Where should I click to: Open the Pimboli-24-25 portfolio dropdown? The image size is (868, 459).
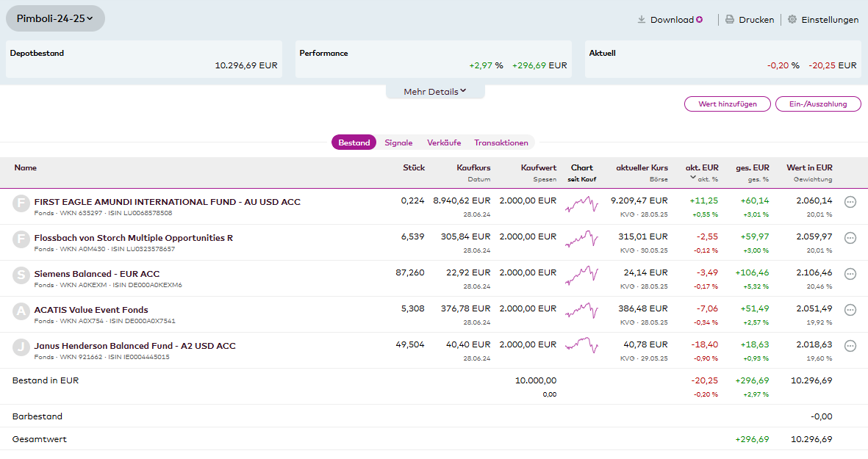tap(55, 18)
